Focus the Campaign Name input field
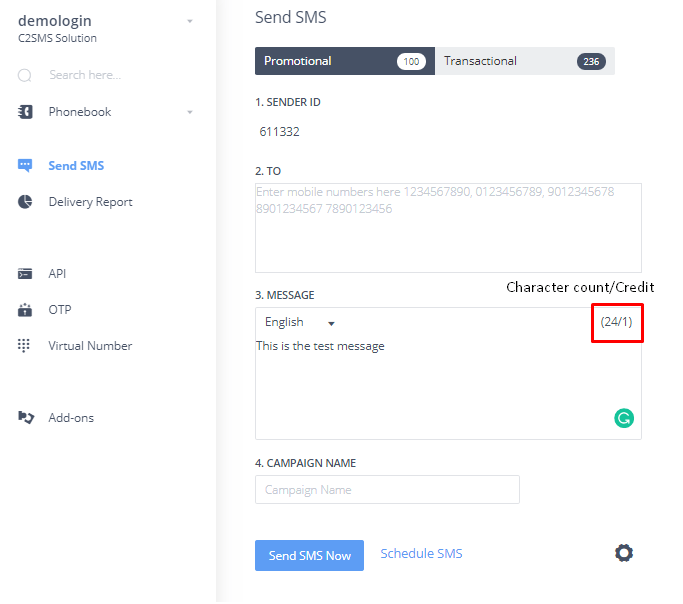 [387, 490]
